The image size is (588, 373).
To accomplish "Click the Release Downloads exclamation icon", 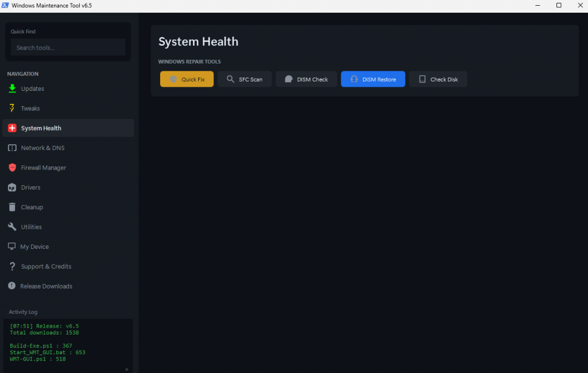I will [11, 286].
